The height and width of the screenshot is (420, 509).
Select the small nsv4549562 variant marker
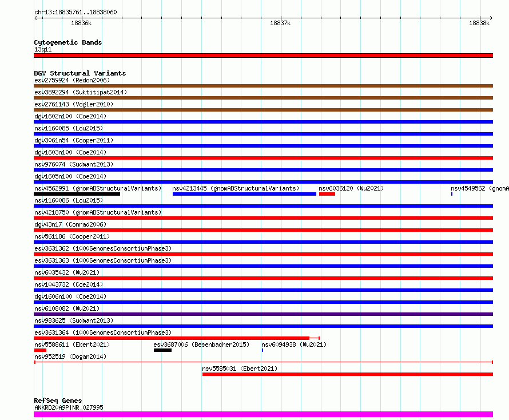[452, 194]
